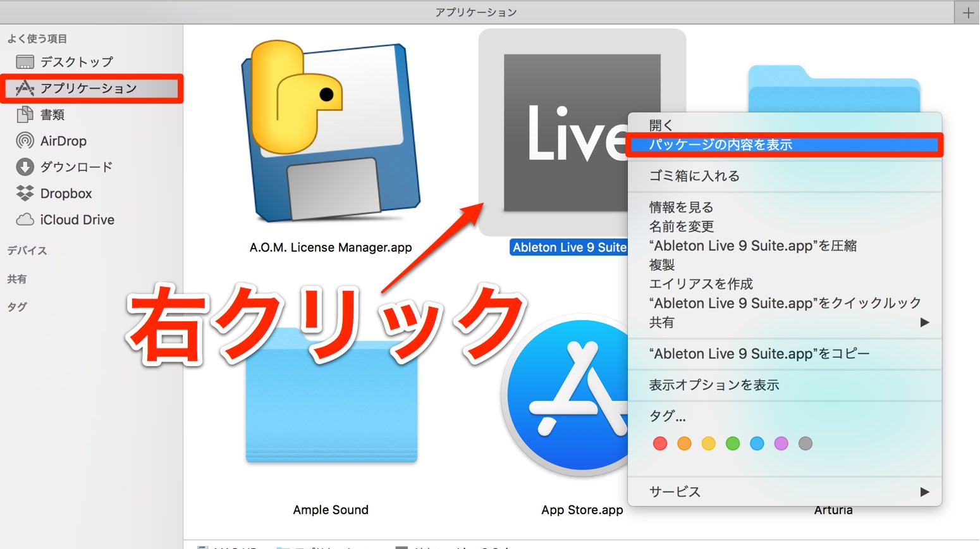Apply the purple tag color
This screenshot has height=549, width=980.
coord(781,443)
